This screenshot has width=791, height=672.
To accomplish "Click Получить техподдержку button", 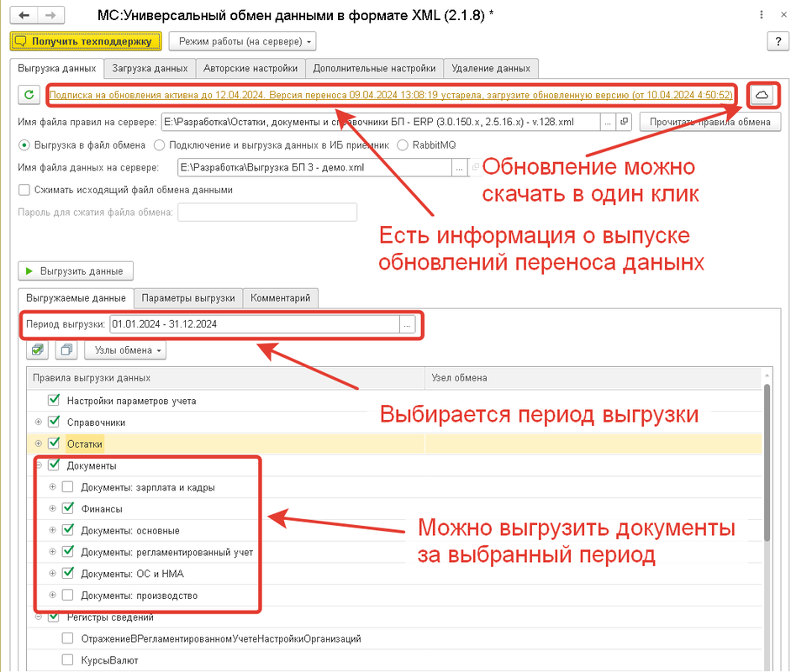I will coord(85,41).
